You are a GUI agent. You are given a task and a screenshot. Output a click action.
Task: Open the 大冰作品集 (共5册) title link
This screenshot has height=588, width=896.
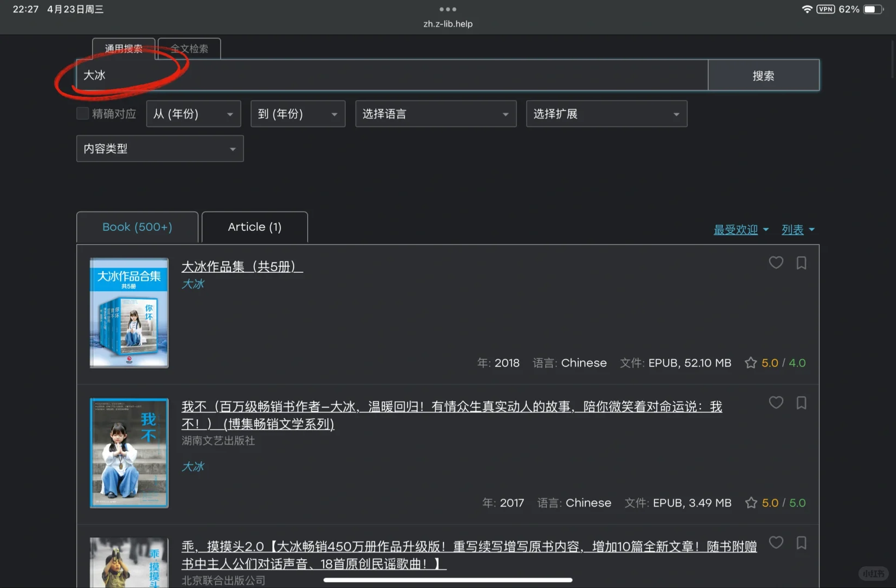point(242,266)
